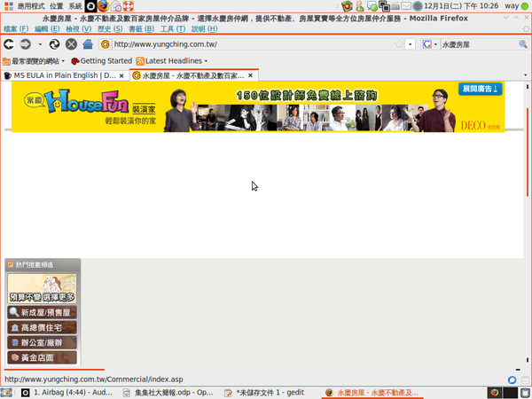Open the 歷史 (S) menu
The image size is (532, 399).
click(110, 29)
